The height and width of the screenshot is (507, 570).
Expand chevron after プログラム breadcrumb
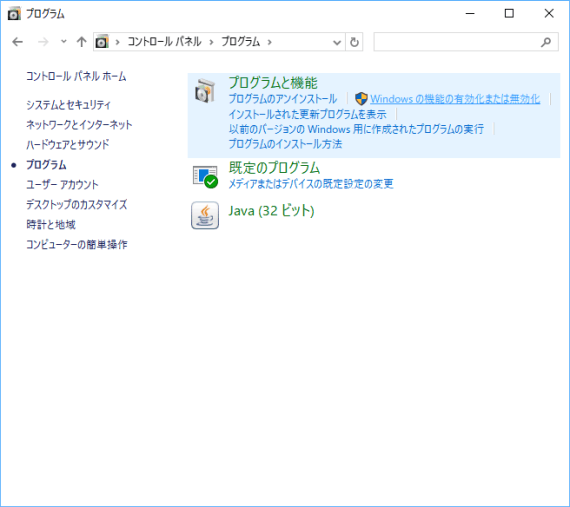pyautogui.click(x=269, y=42)
